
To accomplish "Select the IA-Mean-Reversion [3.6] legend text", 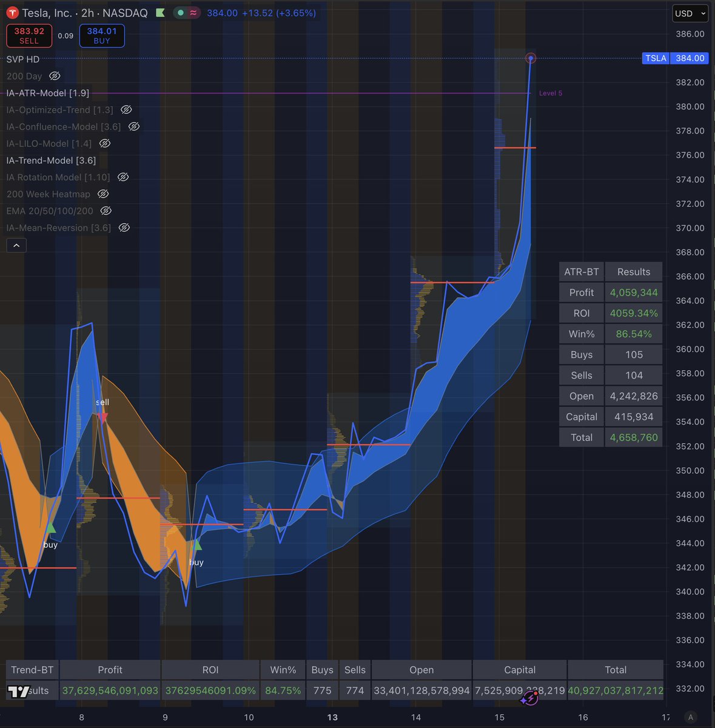I will (59, 228).
